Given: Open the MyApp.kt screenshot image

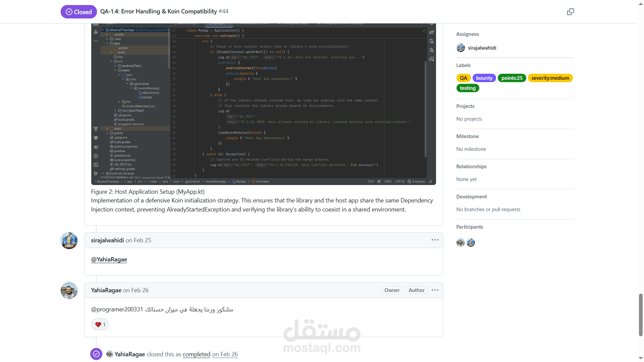Looking at the screenshot, I should 263,104.
